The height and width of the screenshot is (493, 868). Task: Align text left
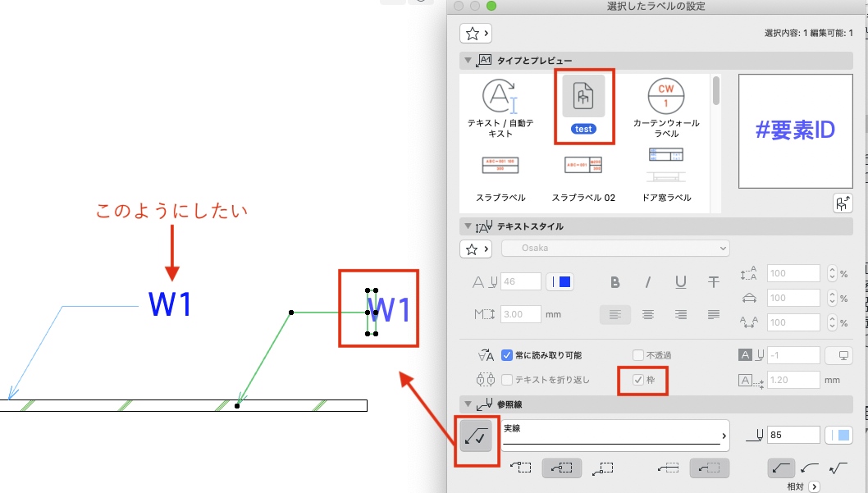(615, 314)
